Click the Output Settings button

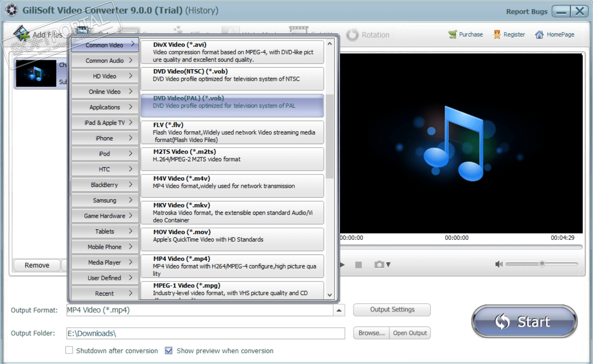(x=392, y=310)
